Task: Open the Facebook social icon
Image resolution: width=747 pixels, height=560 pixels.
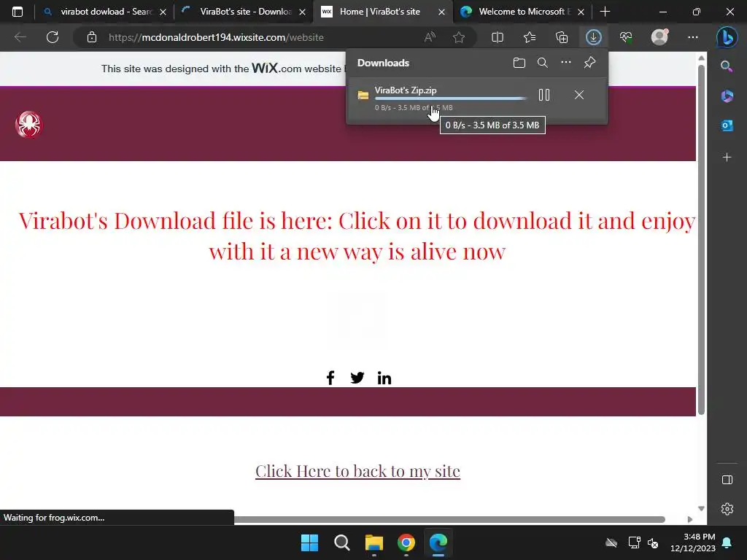Action: click(x=330, y=378)
